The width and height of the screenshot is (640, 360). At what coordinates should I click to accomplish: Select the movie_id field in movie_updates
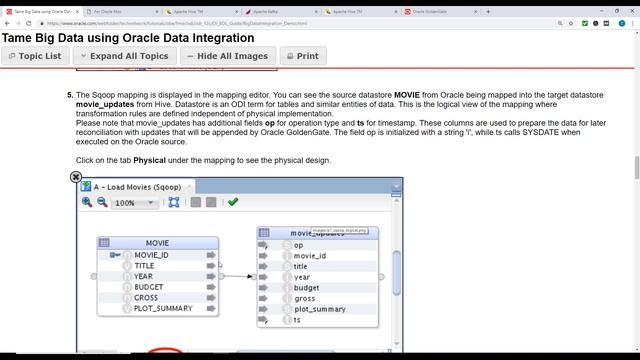pos(310,256)
